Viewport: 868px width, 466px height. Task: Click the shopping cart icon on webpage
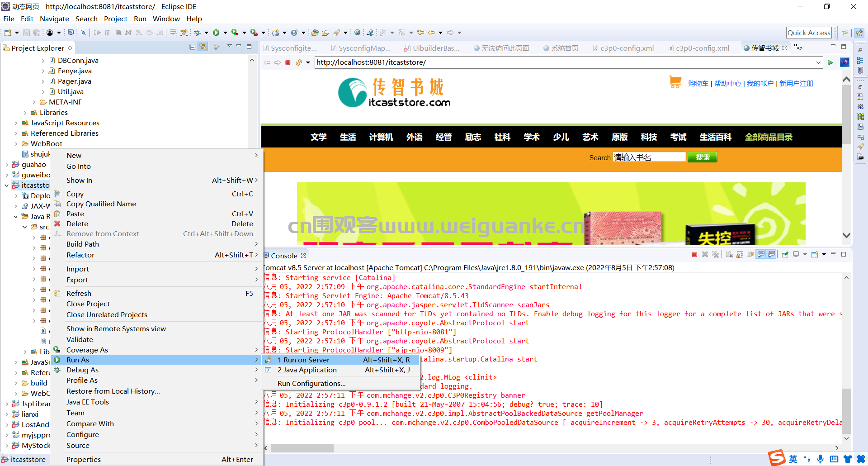point(675,82)
